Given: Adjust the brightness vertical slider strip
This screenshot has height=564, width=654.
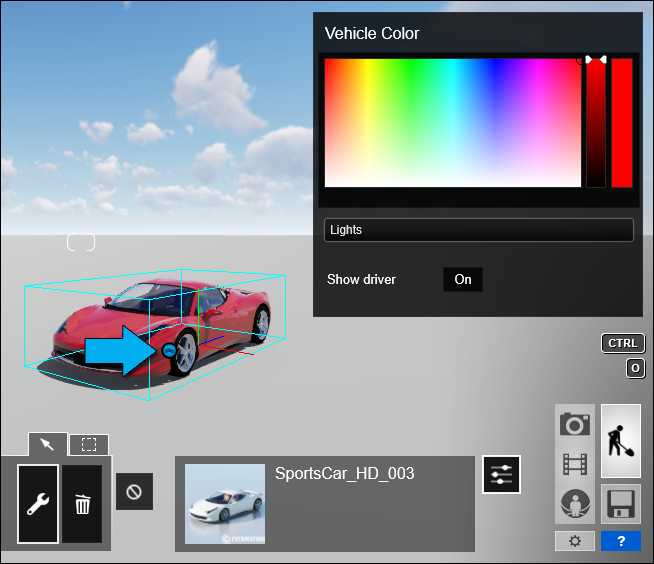Looking at the screenshot, I should [x=596, y=123].
